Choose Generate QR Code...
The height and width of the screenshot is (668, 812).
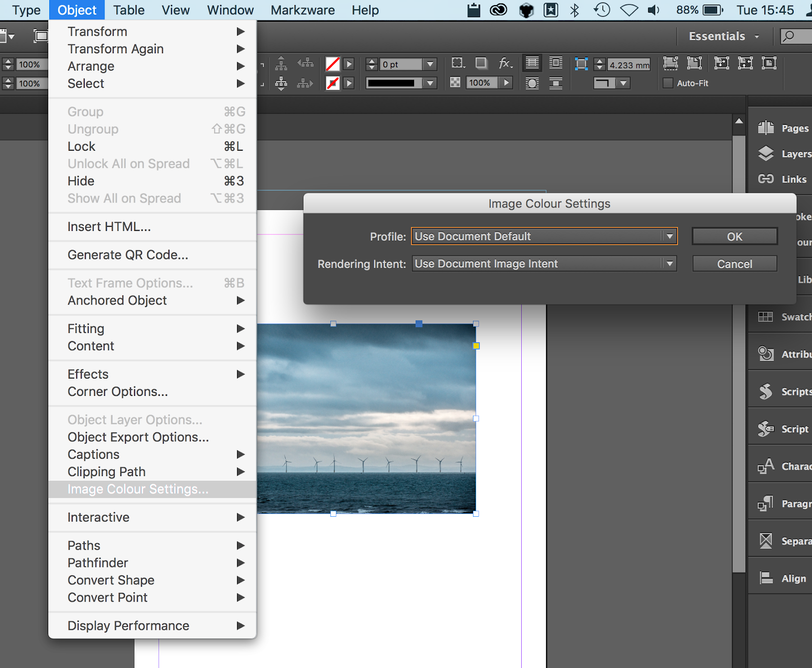coord(152,255)
